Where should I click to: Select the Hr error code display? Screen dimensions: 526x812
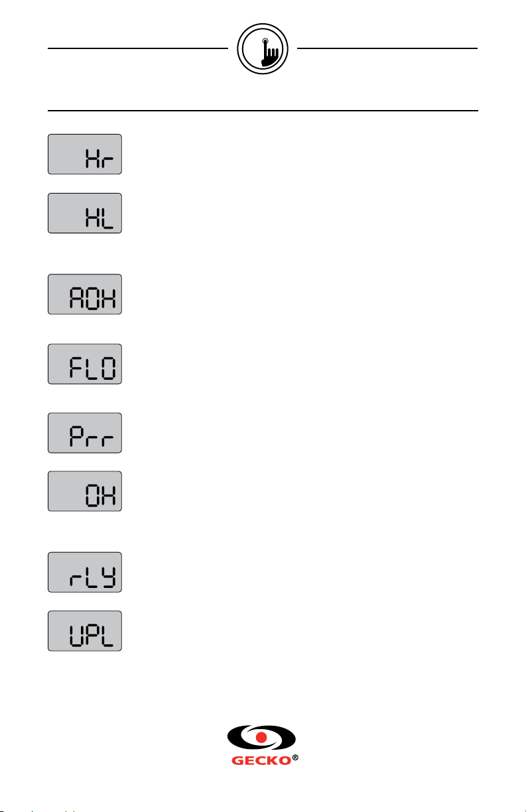point(85,154)
